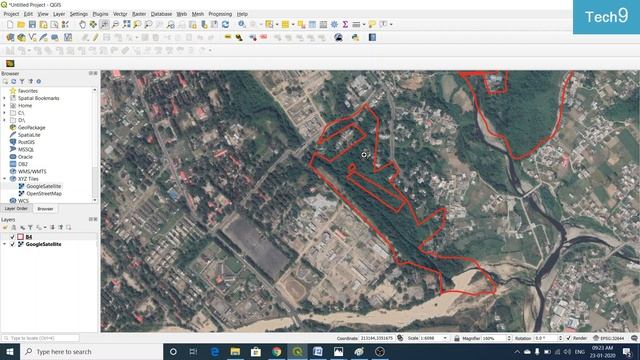This screenshot has width=640, height=360.
Task: Select the Identify Features tool
Action: (242, 24)
